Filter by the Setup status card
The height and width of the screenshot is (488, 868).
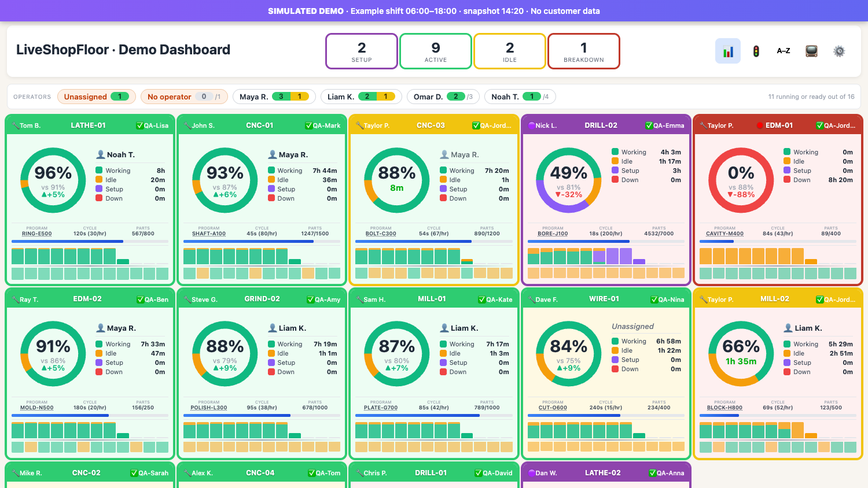[362, 51]
